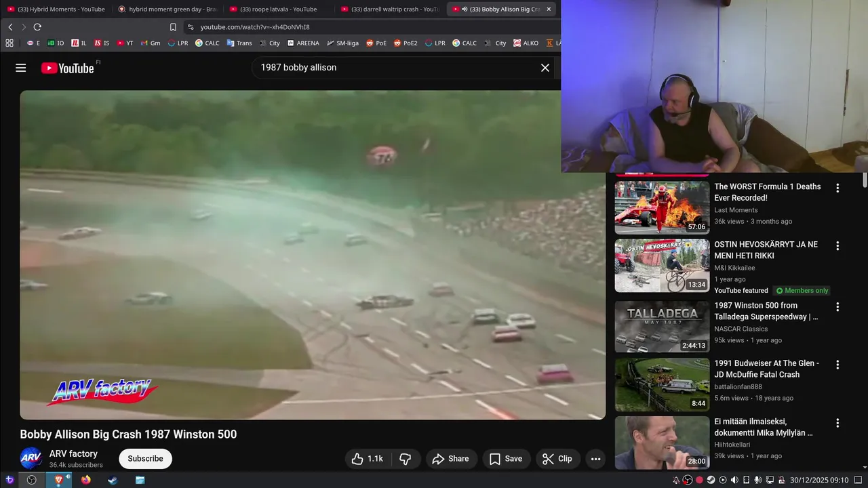Switch to the hybrid moment green day tab
The image size is (868, 488).
167,9
